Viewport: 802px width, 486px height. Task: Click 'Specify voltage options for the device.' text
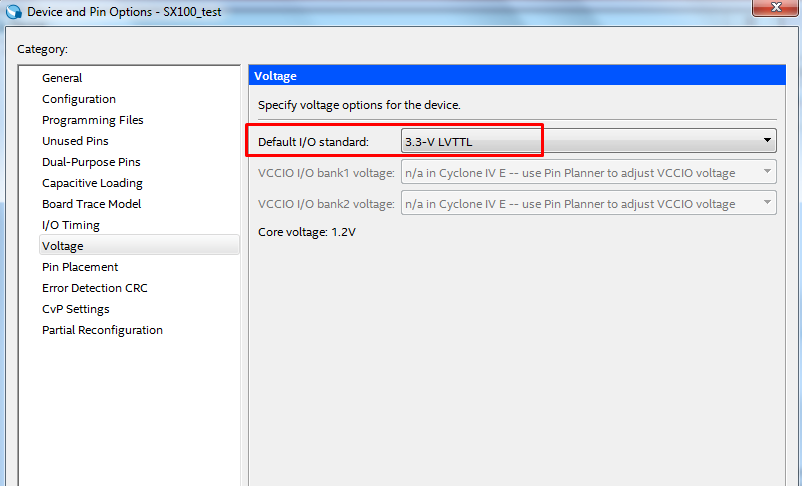(359, 105)
